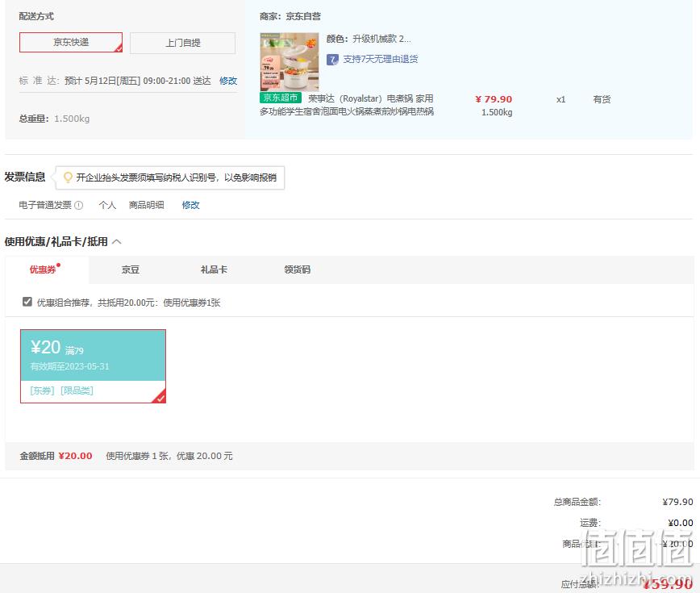Image resolution: width=700 pixels, height=593 pixels.
Task: Open the Royalstar 电煮锅 product title
Action: 347,105
